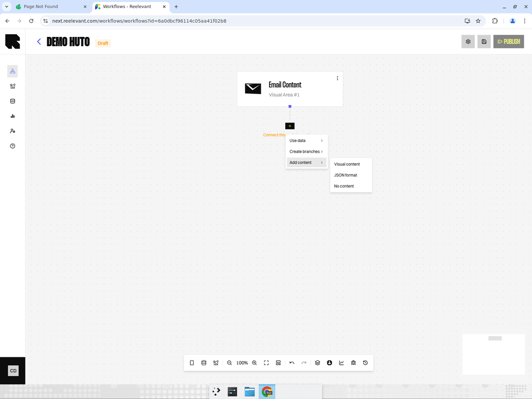
Task: Open the bar chart analytics sidebar icon
Action: click(x=12, y=116)
